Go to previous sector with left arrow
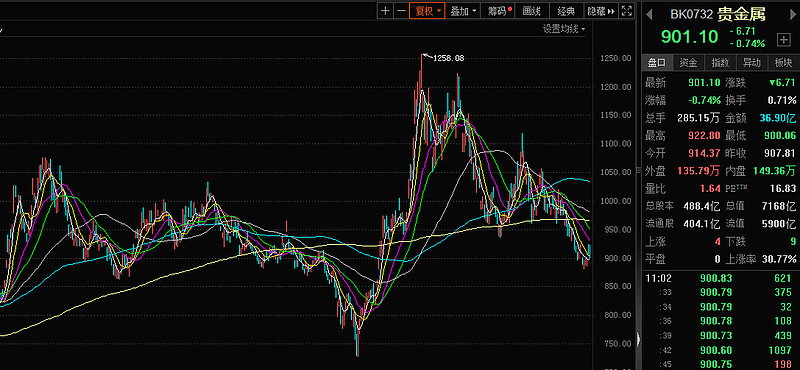 [649, 15]
